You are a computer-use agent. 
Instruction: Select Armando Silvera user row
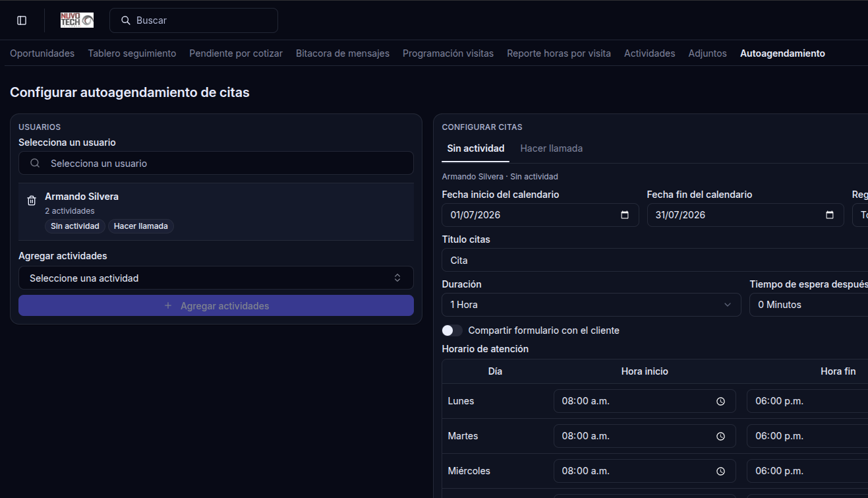coord(216,212)
